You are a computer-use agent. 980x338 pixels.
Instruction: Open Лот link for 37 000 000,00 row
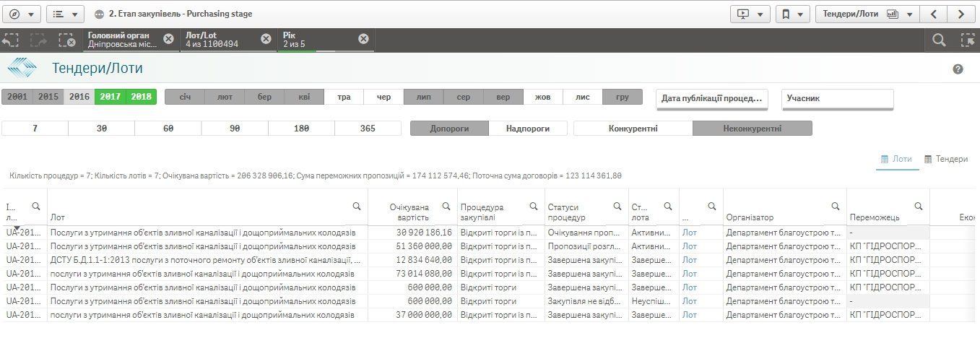(x=690, y=315)
